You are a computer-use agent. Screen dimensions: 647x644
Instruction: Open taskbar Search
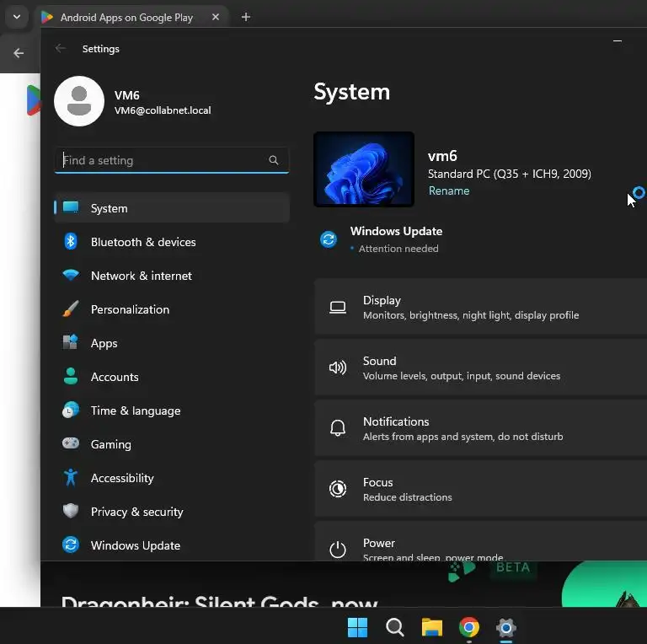[x=395, y=627]
